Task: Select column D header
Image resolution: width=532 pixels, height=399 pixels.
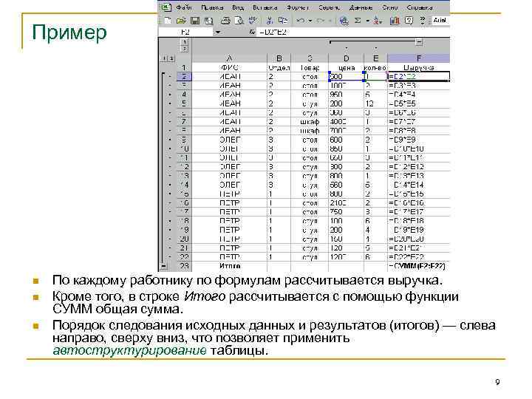Action: tap(346, 58)
